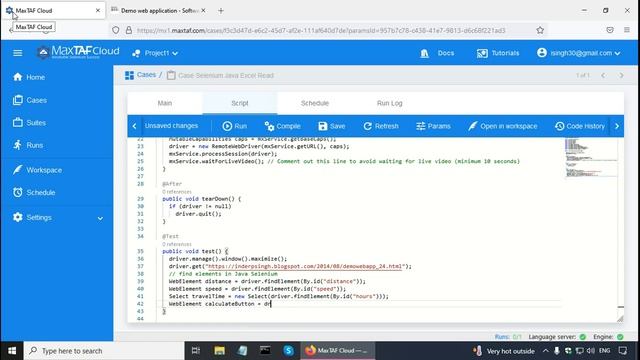The height and width of the screenshot is (360, 640).
Task: Open Suites in the sidebar
Action: pos(29,122)
